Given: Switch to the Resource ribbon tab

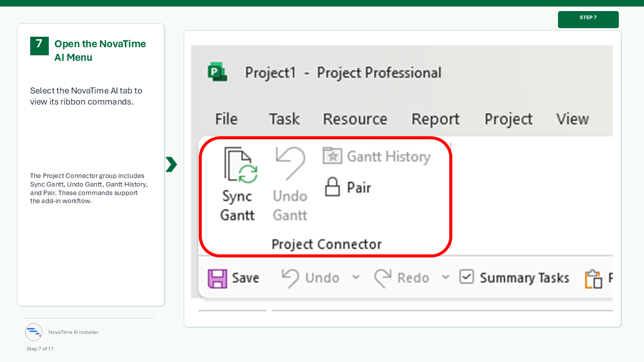Looking at the screenshot, I should pos(355,119).
